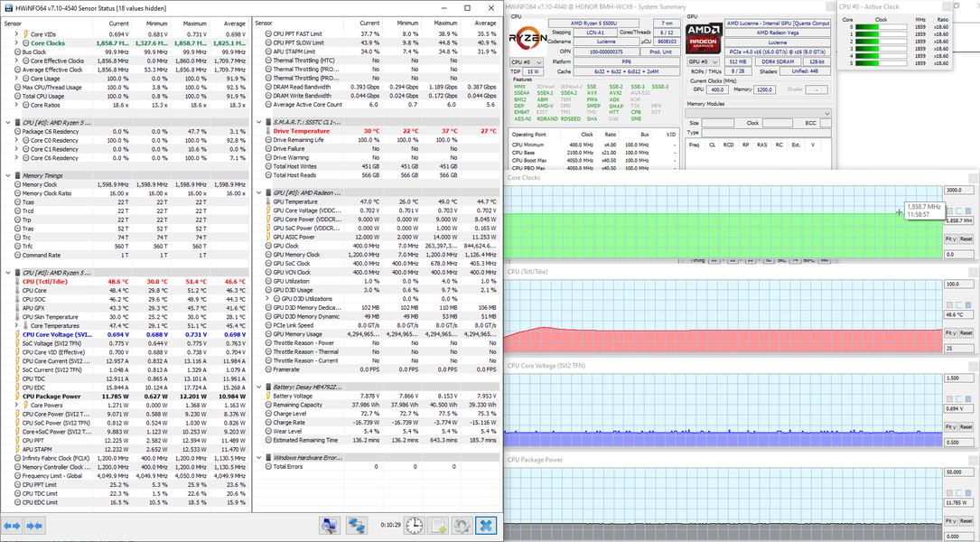Click the Freq column header in memory table

click(695, 145)
